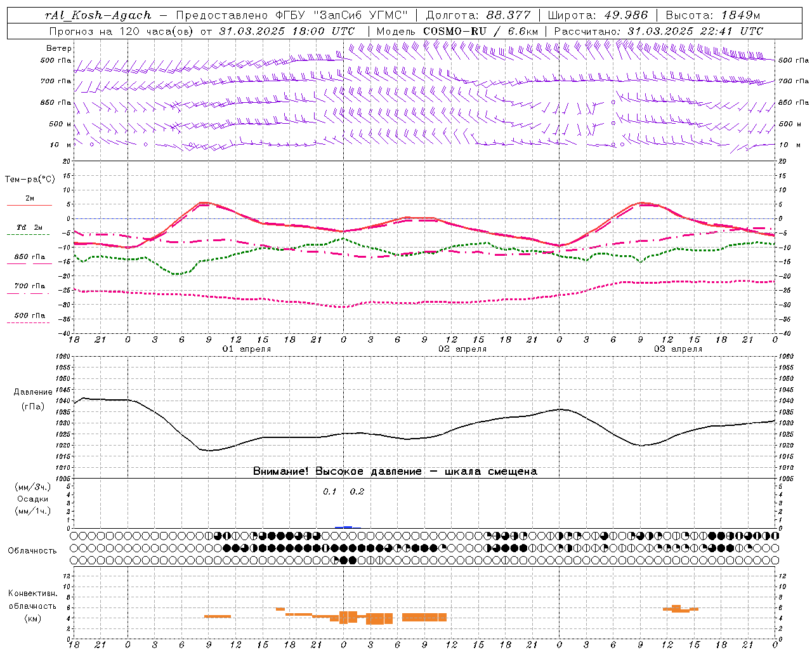This screenshot has height=650, width=812.
Task: Click the 700 гПа temperature legend entry
Action: pos(29,286)
